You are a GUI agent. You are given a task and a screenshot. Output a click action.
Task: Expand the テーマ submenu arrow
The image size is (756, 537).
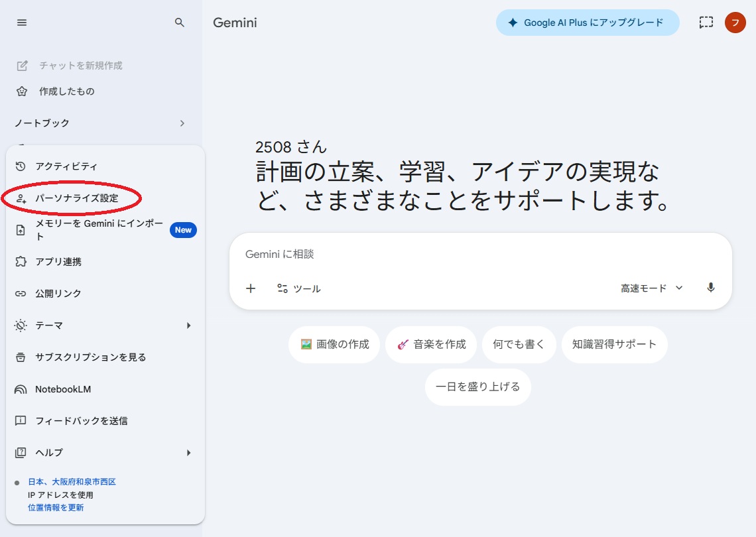pyautogui.click(x=188, y=326)
